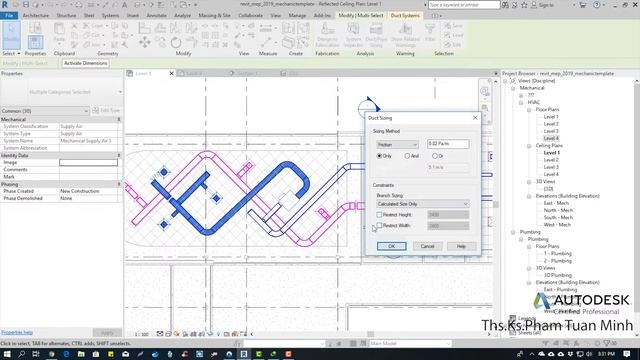Select the Or radio button

click(x=435, y=156)
